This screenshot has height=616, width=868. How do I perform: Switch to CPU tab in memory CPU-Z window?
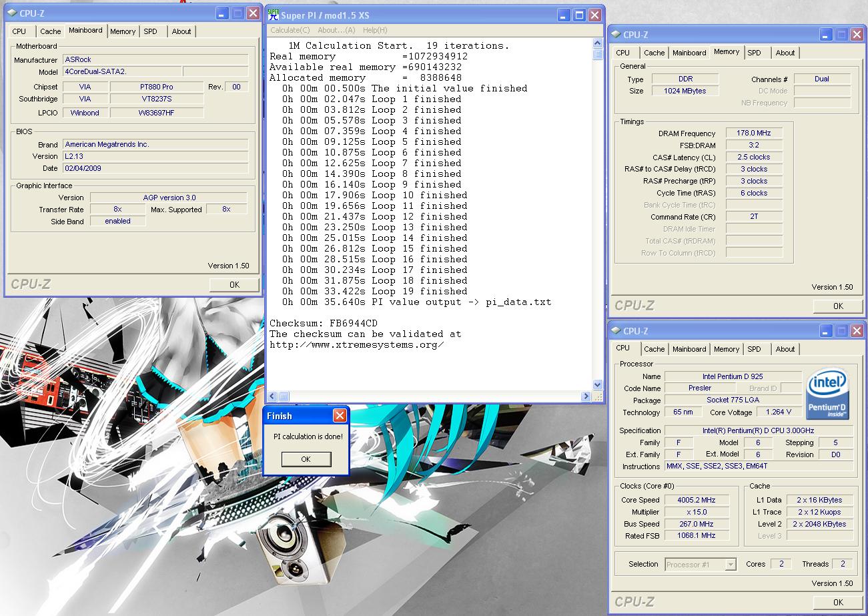[x=623, y=53]
